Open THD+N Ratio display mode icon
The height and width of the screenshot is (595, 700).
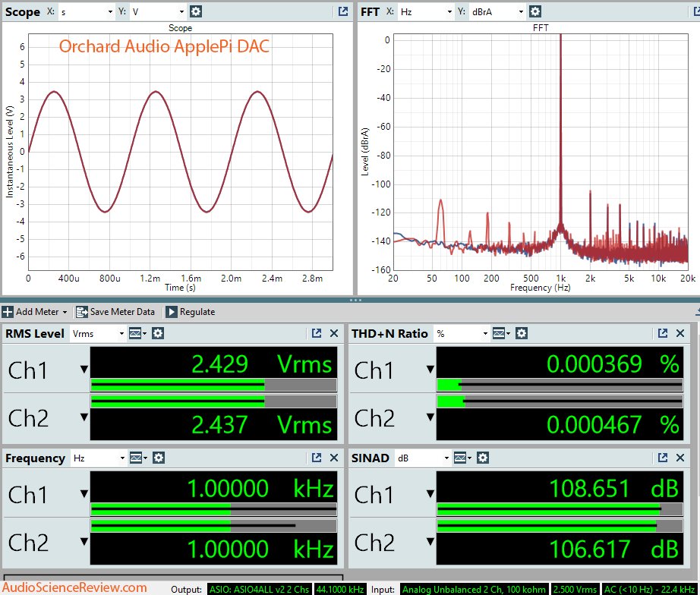501,333
